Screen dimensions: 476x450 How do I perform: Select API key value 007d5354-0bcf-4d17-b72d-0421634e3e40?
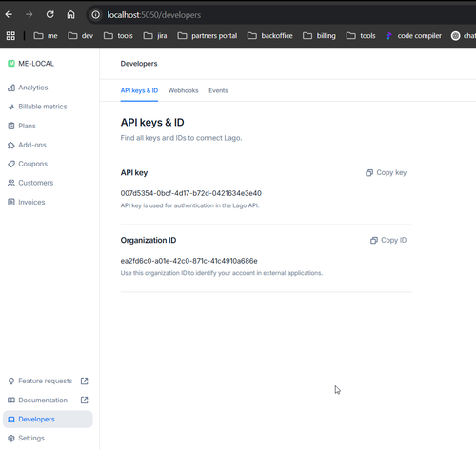click(x=191, y=193)
